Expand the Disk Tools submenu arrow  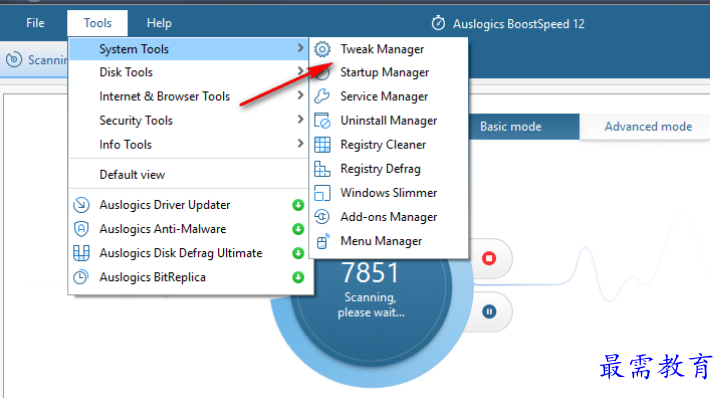(300, 71)
